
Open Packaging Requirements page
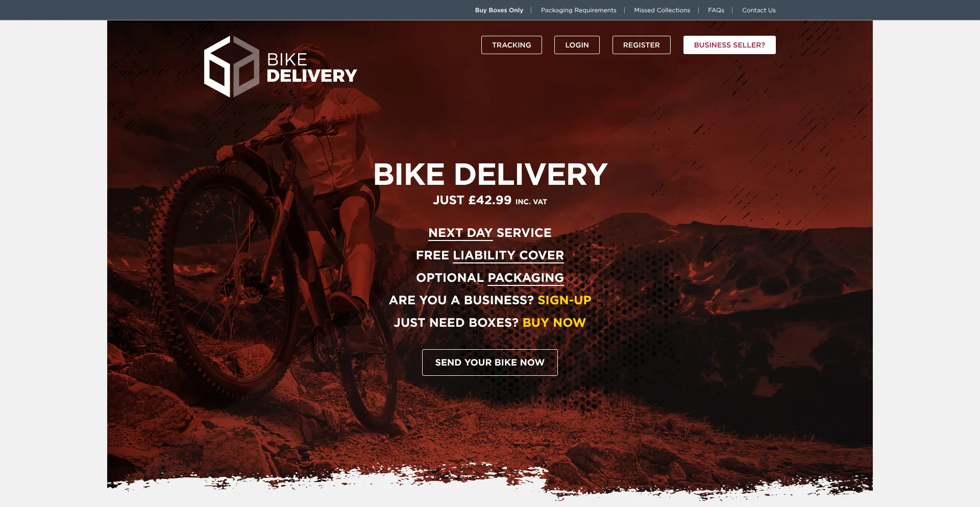pyautogui.click(x=578, y=10)
